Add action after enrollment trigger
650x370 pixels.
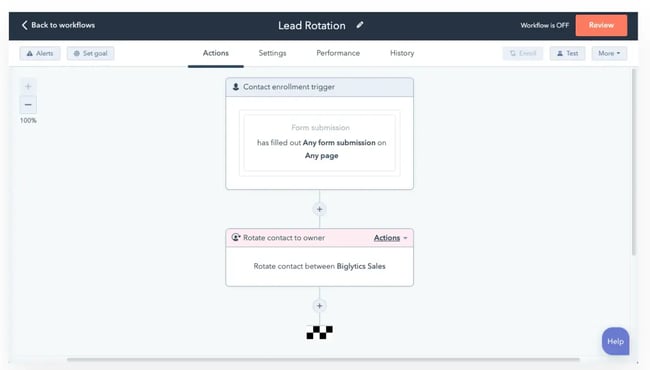click(x=319, y=209)
